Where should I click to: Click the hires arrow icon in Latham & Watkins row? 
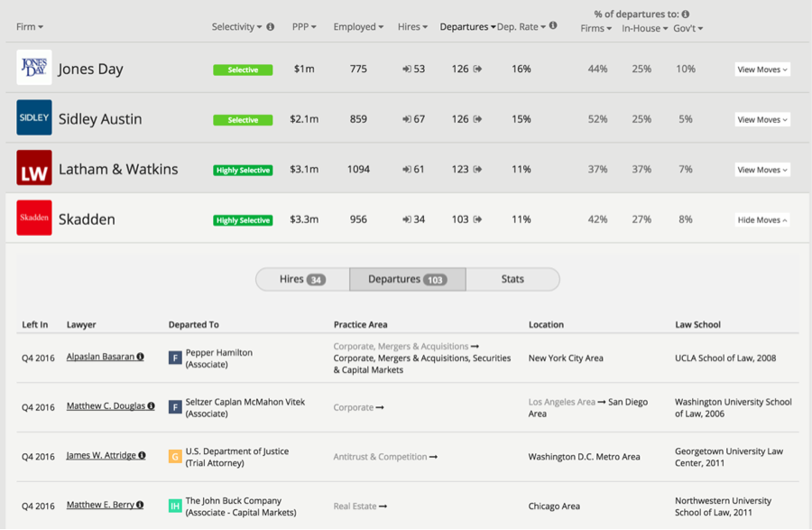click(x=407, y=170)
